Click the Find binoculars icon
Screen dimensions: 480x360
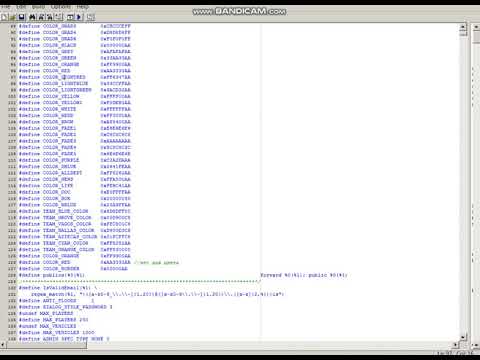(33, 17)
